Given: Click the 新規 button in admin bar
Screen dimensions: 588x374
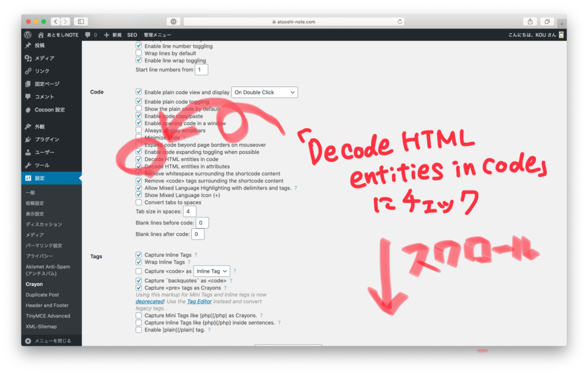Looking at the screenshot, I should tap(113, 34).
